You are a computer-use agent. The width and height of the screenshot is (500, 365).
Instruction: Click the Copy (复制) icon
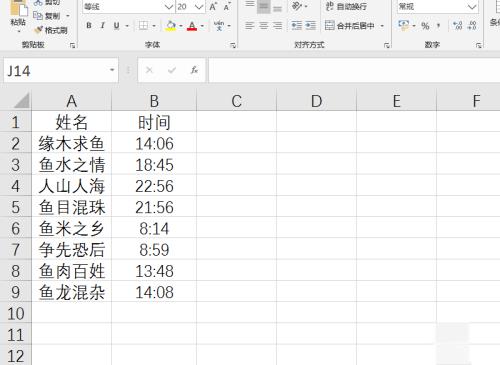click(38, 16)
